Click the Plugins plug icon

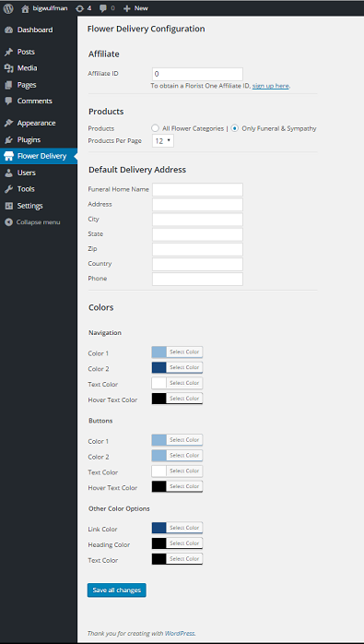pos(8,140)
